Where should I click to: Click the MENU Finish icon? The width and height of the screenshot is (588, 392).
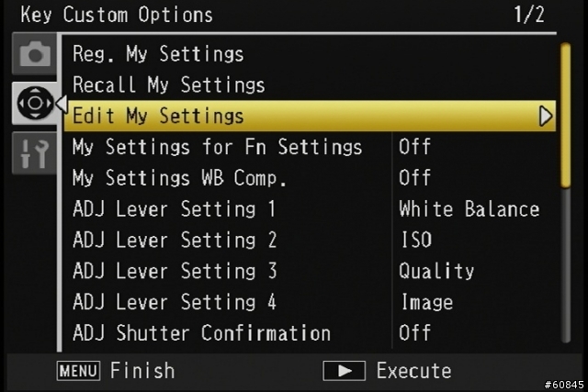tap(78, 371)
